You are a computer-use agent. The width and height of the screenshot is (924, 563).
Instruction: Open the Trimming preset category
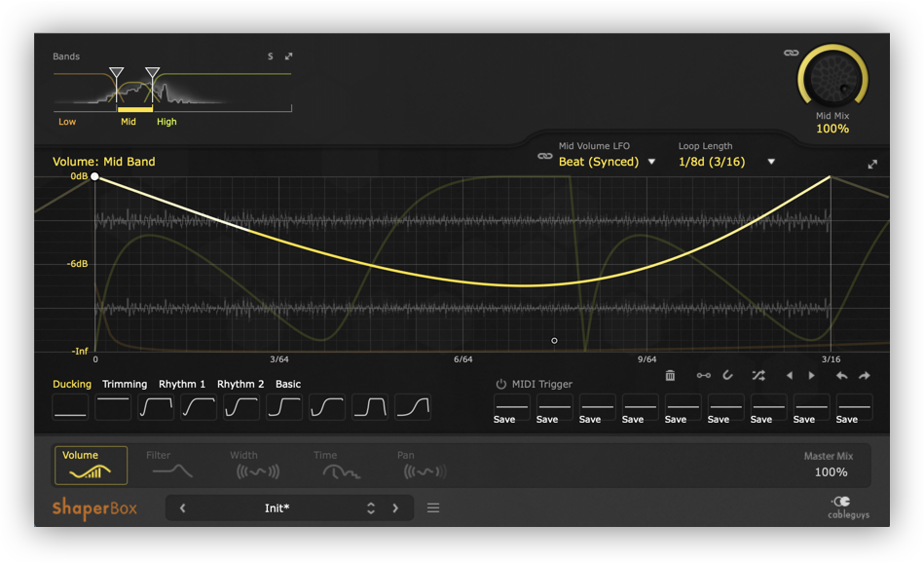point(125,384)
